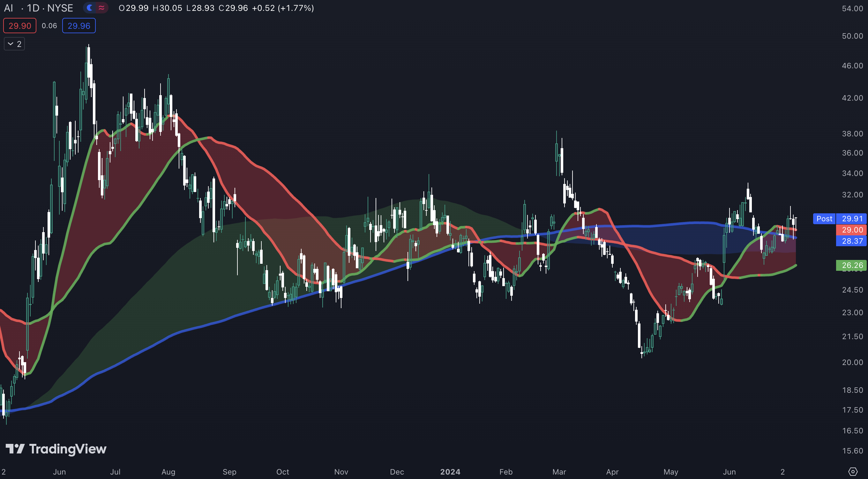
Task: Click the 36.00 price axis label
Action: [852, 153]
